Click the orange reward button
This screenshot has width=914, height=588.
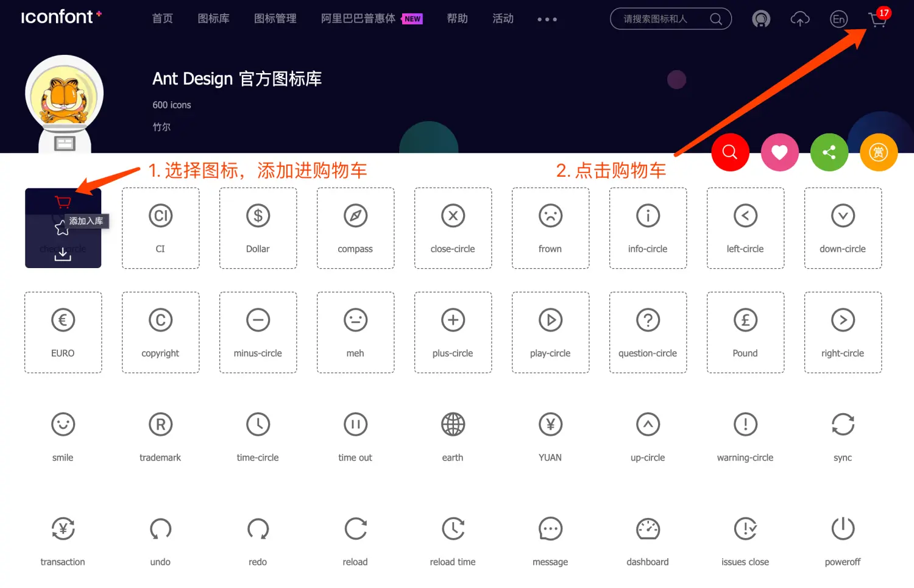(879, 152)
